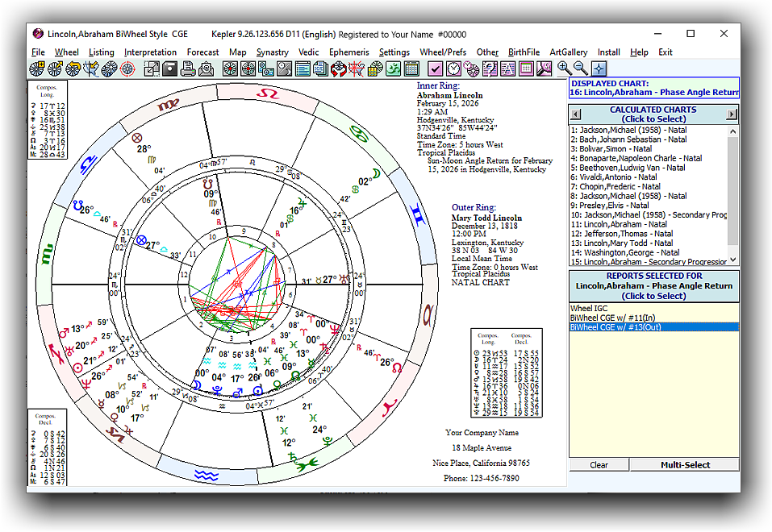Click the Om symbol Vedic icon
Image resolution: width=772 pixels, height=532 pixels.
(393, 69)
